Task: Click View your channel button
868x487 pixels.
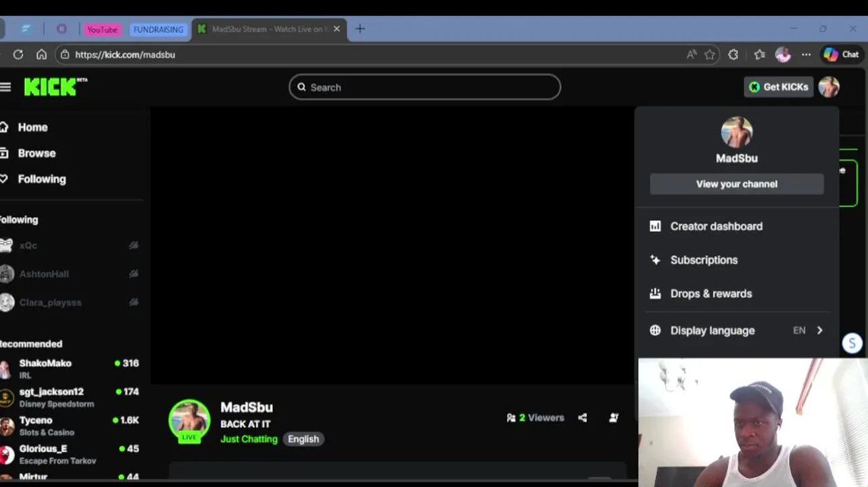Action: click(737, 184)
